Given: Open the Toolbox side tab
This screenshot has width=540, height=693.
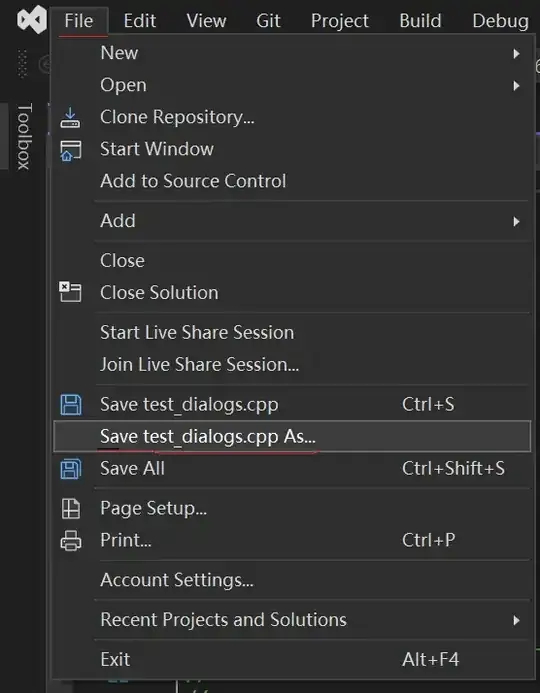Looking at the screenshot, I should [24, 137].
